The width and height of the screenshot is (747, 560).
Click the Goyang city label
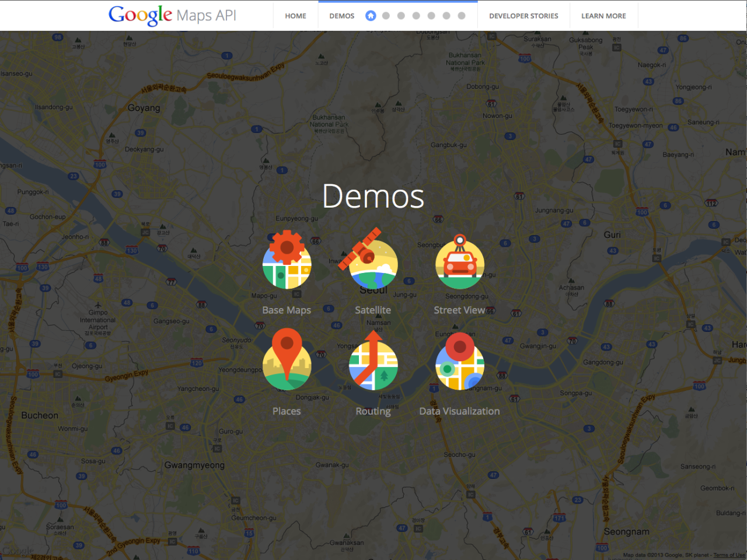coord(144,108)
